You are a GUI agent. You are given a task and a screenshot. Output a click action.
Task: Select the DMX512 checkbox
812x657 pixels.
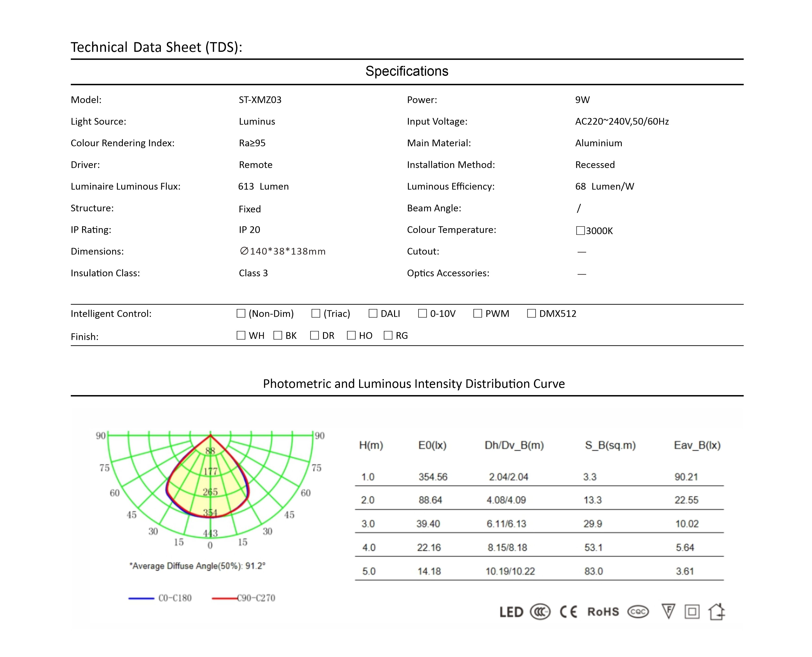531,313
